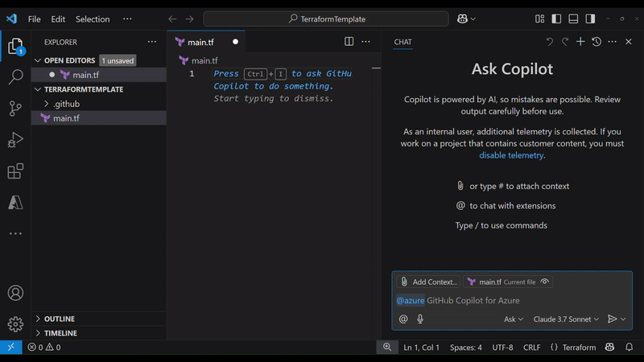Open the Search view in the activity bar

(x=15, y=76)
